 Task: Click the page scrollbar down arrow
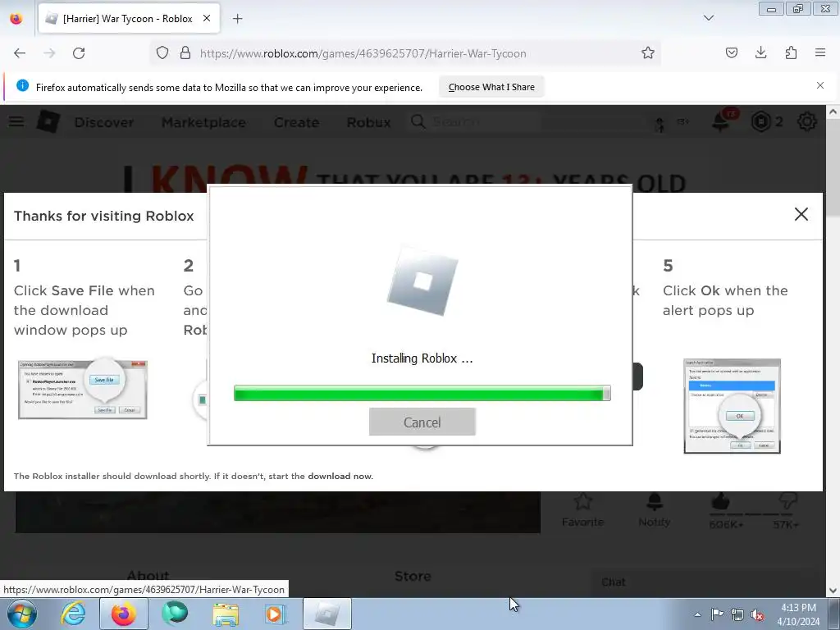click(x=833, y=590)
